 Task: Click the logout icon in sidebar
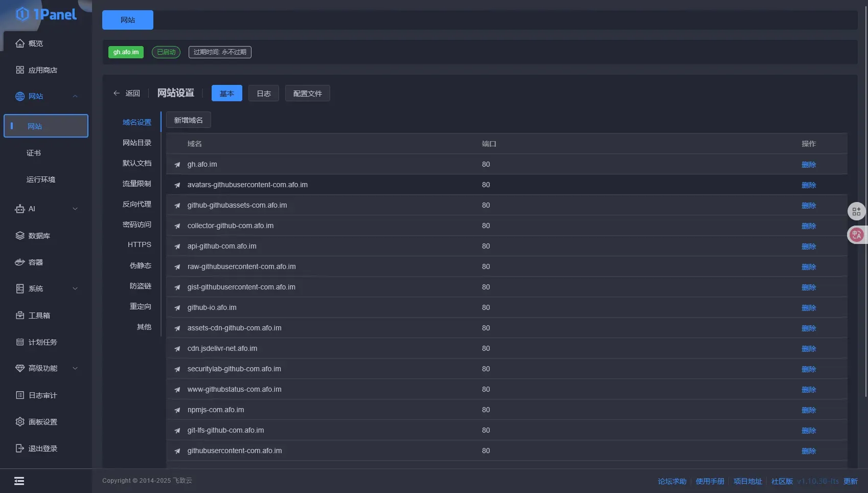pyautogui.click(x=20, y=449)
